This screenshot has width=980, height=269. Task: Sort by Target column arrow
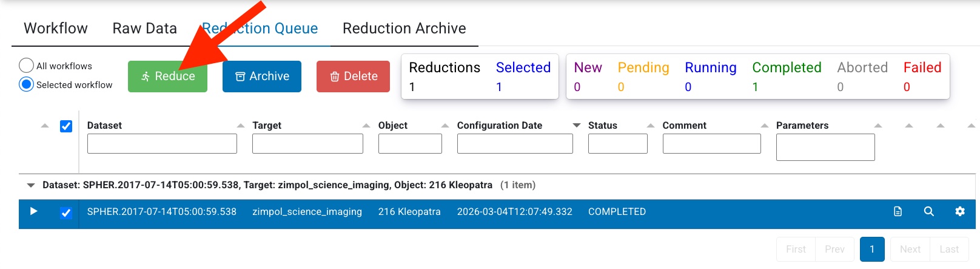point(366,126)
